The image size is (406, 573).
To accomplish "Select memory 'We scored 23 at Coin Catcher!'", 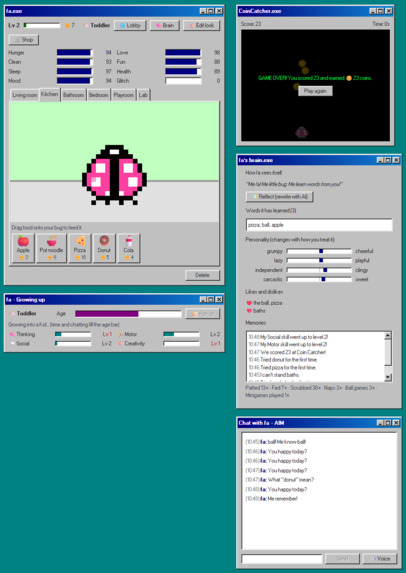I will (x=287, y=352).
